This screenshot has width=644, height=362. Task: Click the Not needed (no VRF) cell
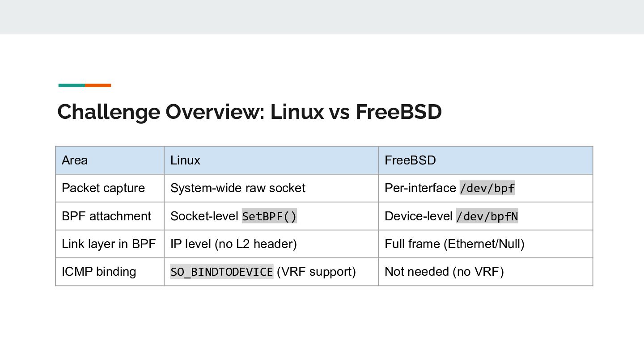pyautogui.click(x=485, y=272)
